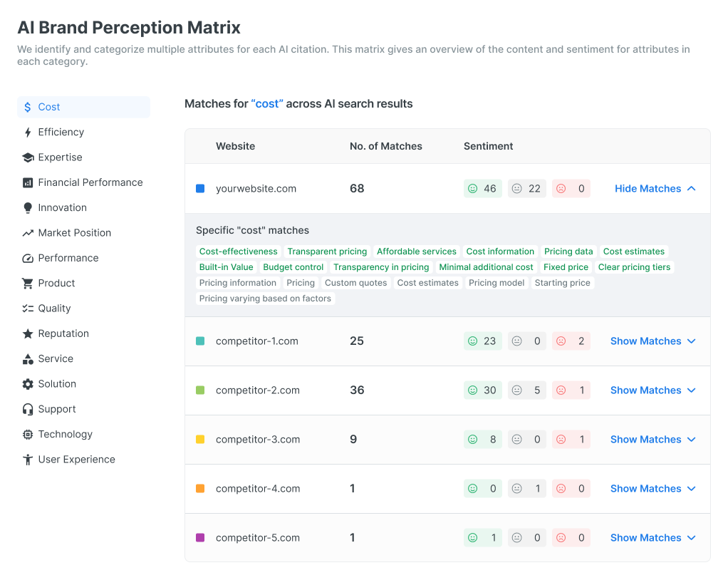
Task: Click the lightning bolt Efficiency icon
Action: (x=28, y=133)
